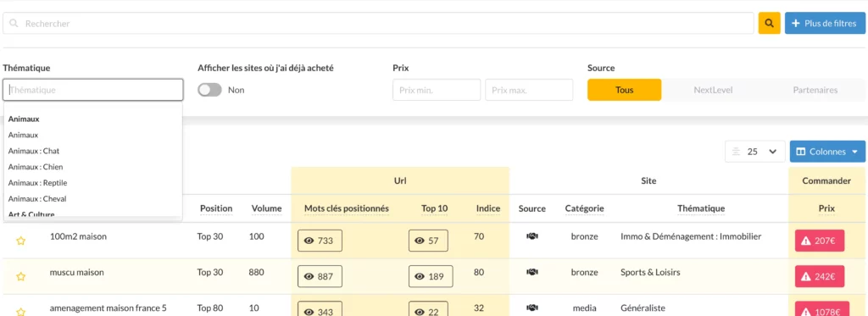Select the Partenaires source tab
The width and height of the screenshot is (868, 316).
[815, 90]
